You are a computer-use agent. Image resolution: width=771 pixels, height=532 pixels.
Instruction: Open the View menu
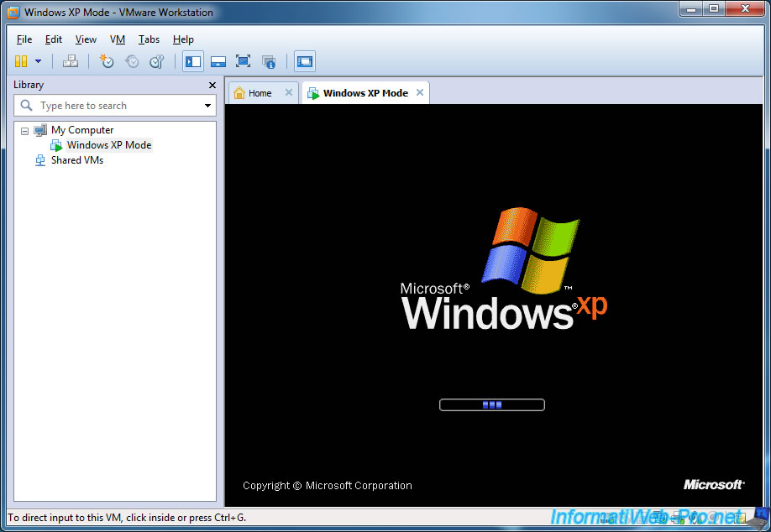click(x=86, y=39)
